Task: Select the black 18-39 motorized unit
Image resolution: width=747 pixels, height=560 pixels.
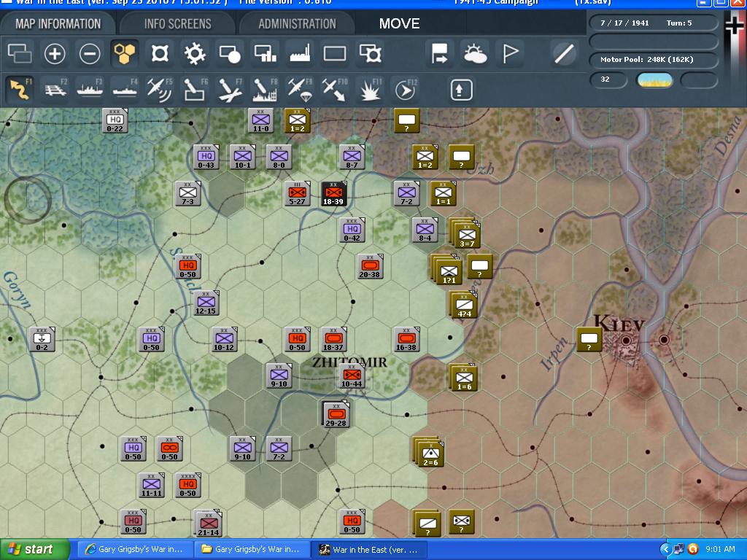Action: click(333, 193)
